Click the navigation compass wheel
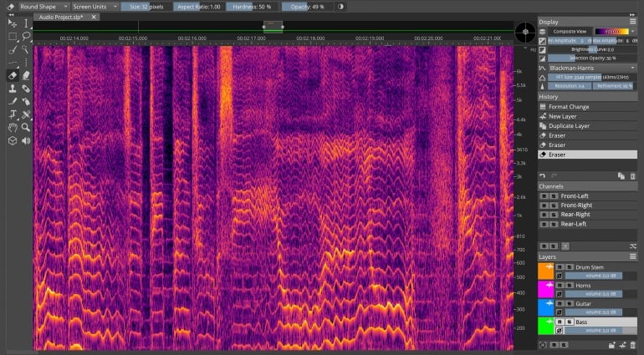 525,32
